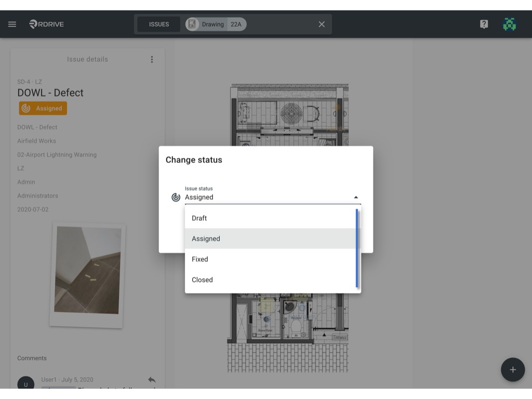
Task: Click the DOWL - Defect title
Action: click(x=50, y=92)
